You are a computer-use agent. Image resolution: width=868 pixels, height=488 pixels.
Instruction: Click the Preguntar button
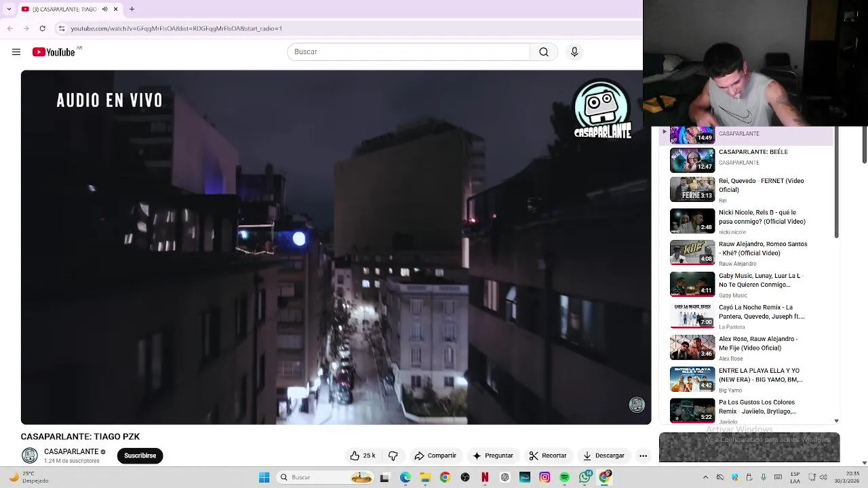(493, 455)
